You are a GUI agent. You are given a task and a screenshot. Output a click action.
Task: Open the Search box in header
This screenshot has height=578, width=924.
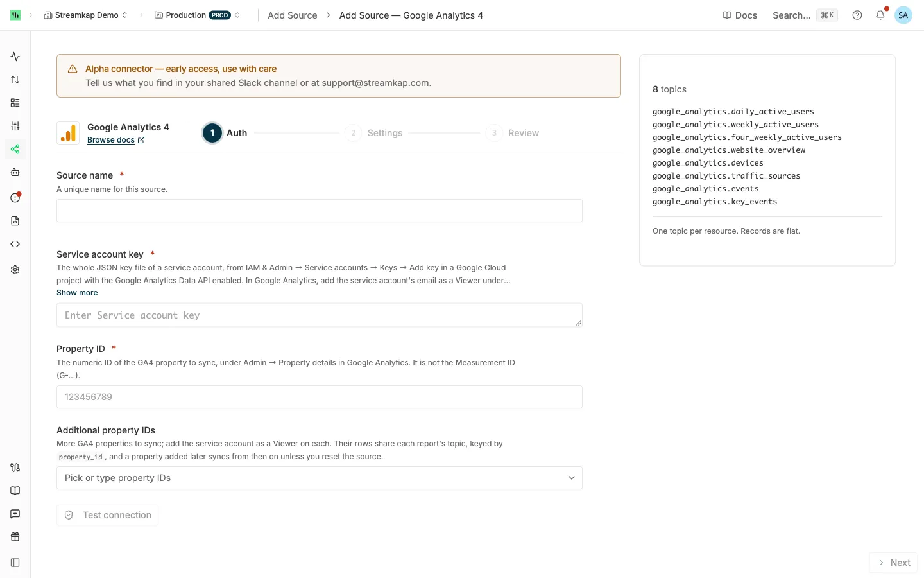coord(805,15)
